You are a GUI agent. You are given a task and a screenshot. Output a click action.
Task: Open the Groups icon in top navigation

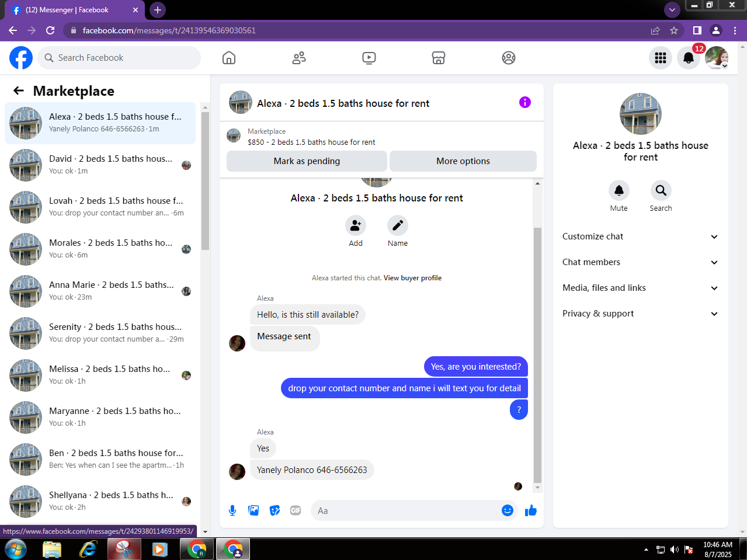[509, 58]
